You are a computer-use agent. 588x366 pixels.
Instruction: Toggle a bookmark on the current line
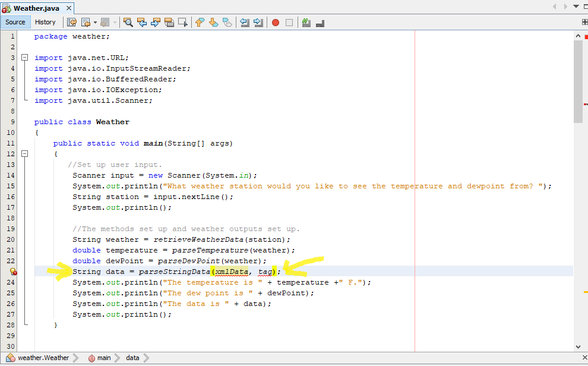227,22
